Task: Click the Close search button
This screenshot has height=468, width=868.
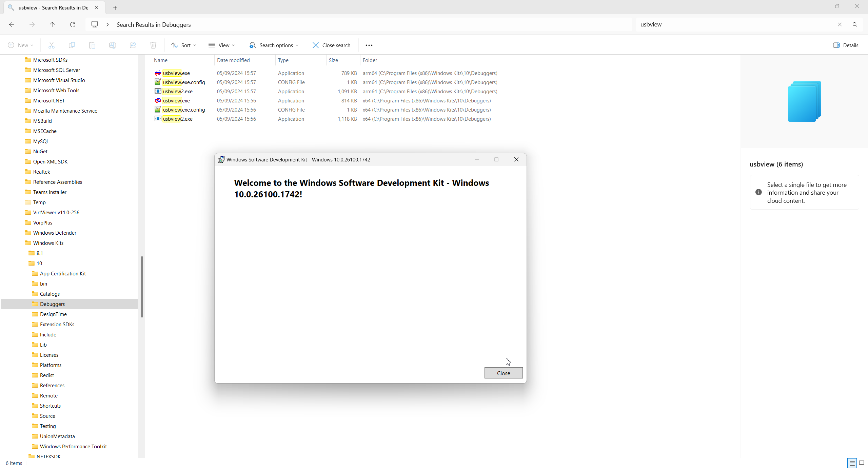Action: pyautogui.click(x=331, y=45)
